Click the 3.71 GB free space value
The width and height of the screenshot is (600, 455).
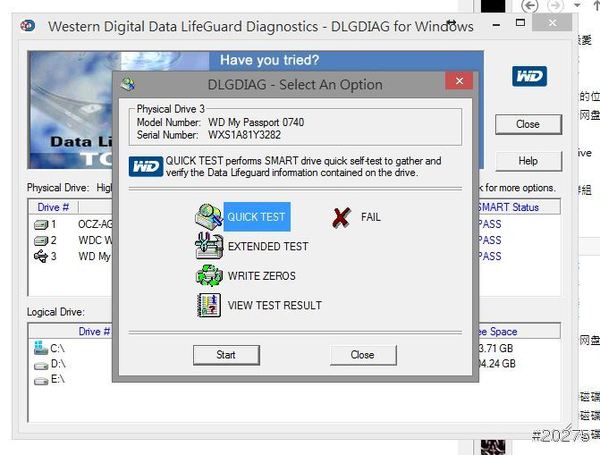click(496, 348)
